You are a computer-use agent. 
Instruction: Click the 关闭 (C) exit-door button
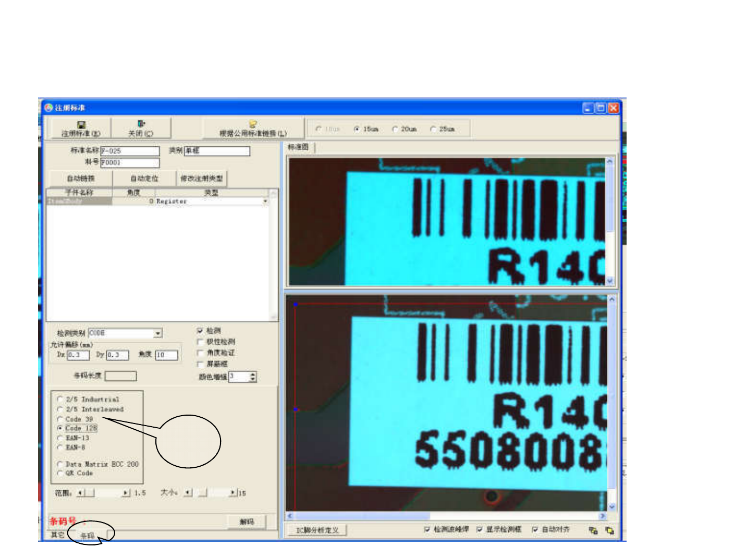pos(141,129)
